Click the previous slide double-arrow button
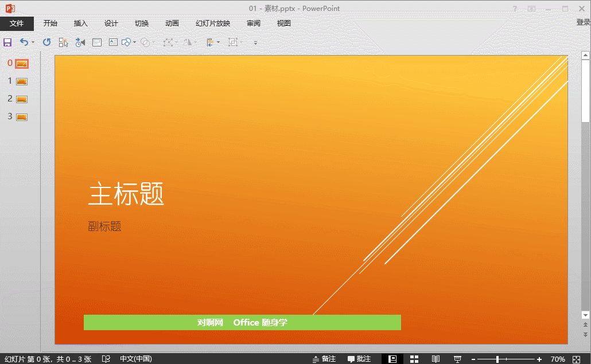The height and width of the screenshot is (364, 591). pyautogui.click(x=585, y=325)
